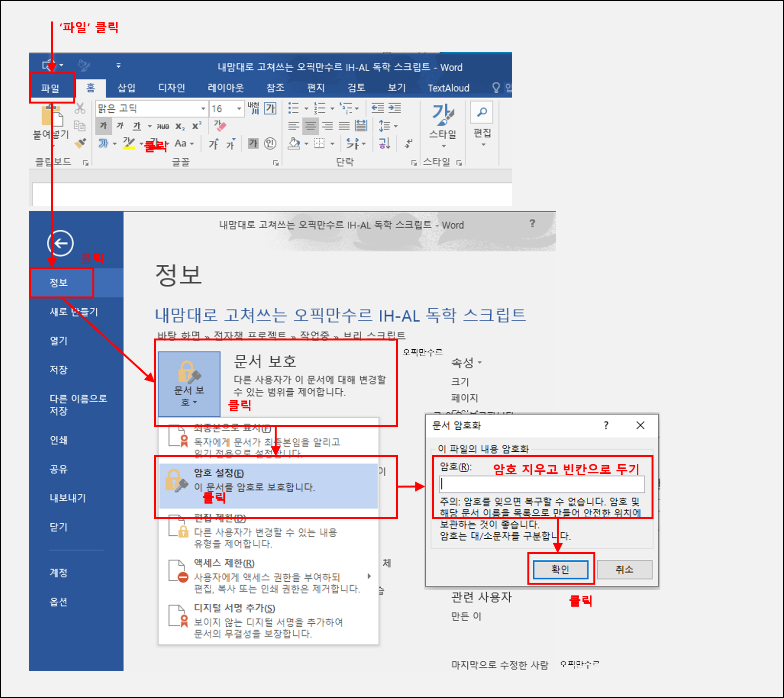The width and height of the screenshot is (784, 698).
Task: Expand the Bullets dropdown arrow
Action: 306,108
